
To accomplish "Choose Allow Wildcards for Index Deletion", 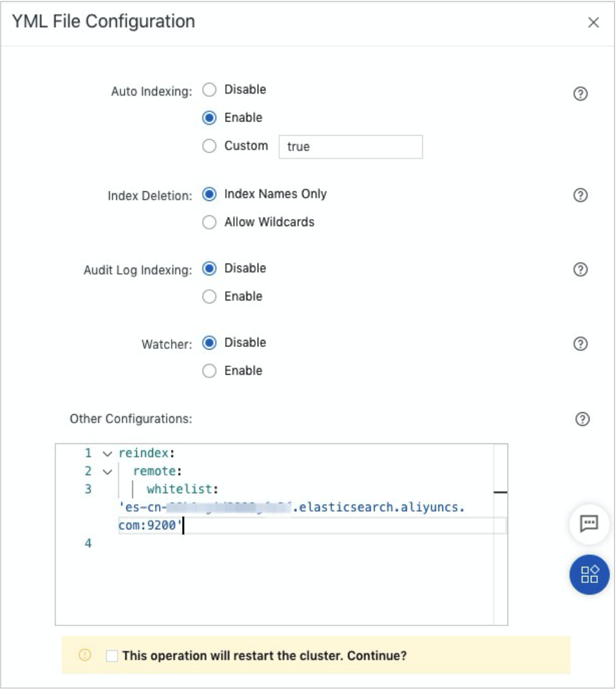I will (x=209, y=222).
